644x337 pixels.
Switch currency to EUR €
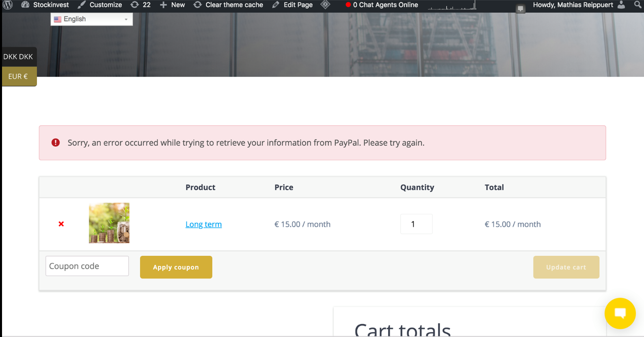click(x=18, y=76)
